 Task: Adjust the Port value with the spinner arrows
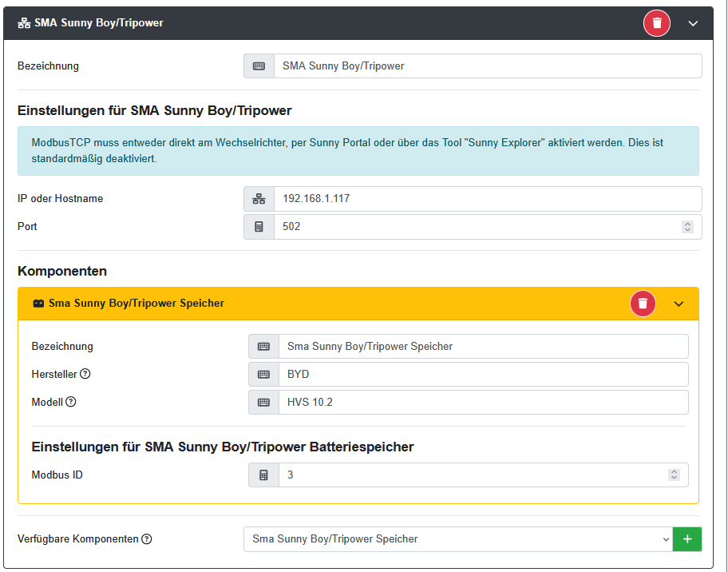[x=687, y=227]
